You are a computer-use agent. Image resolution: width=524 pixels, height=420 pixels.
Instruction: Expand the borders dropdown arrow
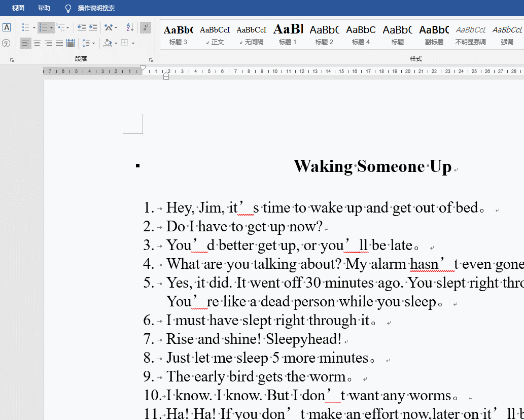click(x=133, y=44)
